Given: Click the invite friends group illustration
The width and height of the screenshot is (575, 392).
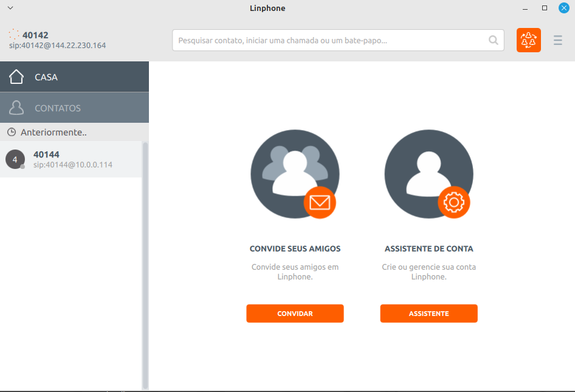Looking at the screenshot, I should point(295,174).
